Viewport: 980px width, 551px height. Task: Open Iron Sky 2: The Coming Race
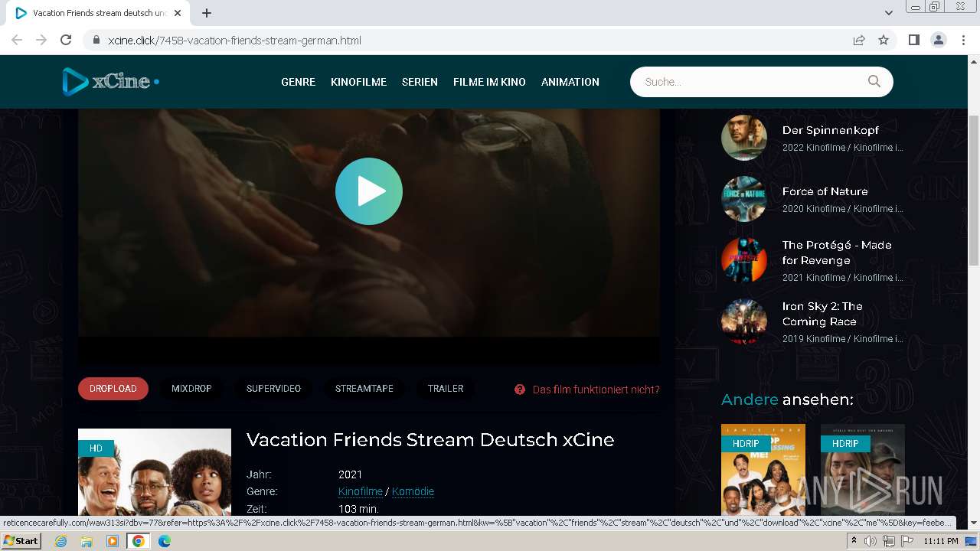[x=822, y=314]
